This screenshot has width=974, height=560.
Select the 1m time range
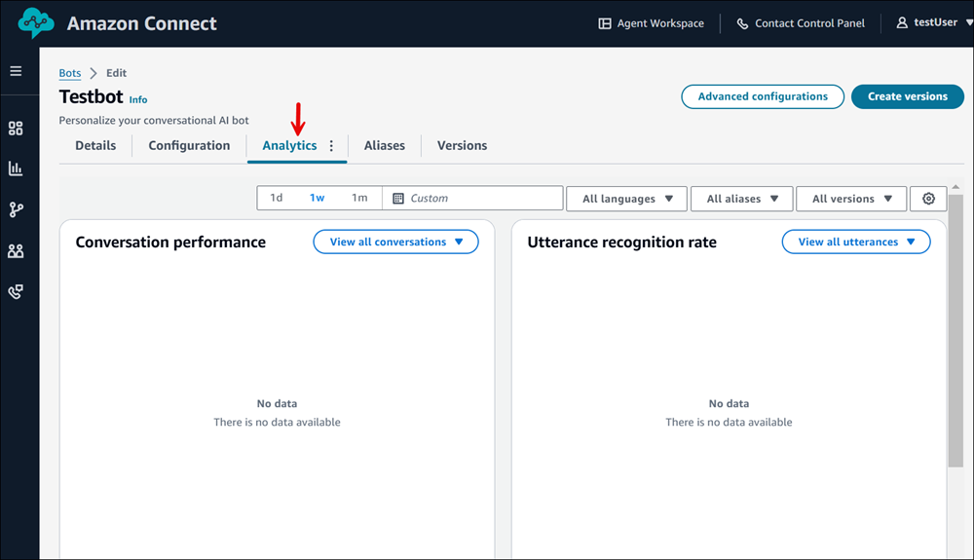[359, 198]
